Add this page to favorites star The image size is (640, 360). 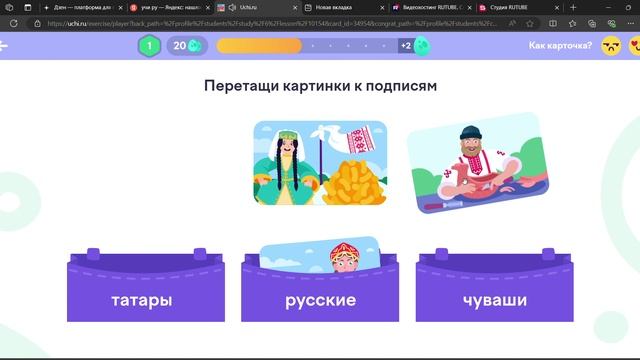point(530,24)
